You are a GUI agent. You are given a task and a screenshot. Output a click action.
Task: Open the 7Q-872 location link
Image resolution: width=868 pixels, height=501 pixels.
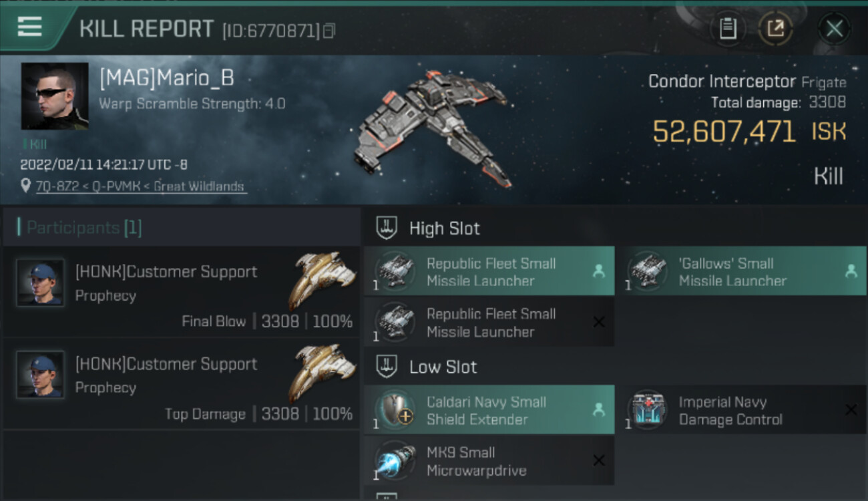141,186
